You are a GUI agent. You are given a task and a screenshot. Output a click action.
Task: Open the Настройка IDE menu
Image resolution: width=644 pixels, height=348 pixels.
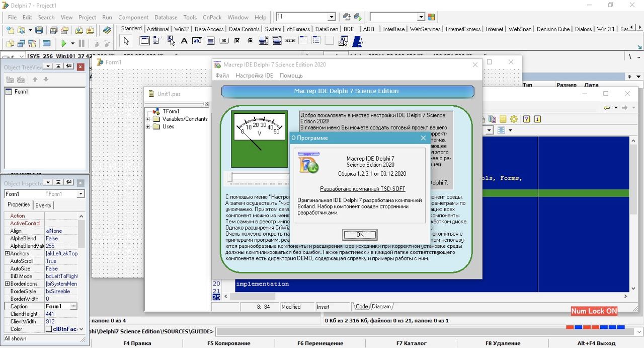tap(254, 76)
